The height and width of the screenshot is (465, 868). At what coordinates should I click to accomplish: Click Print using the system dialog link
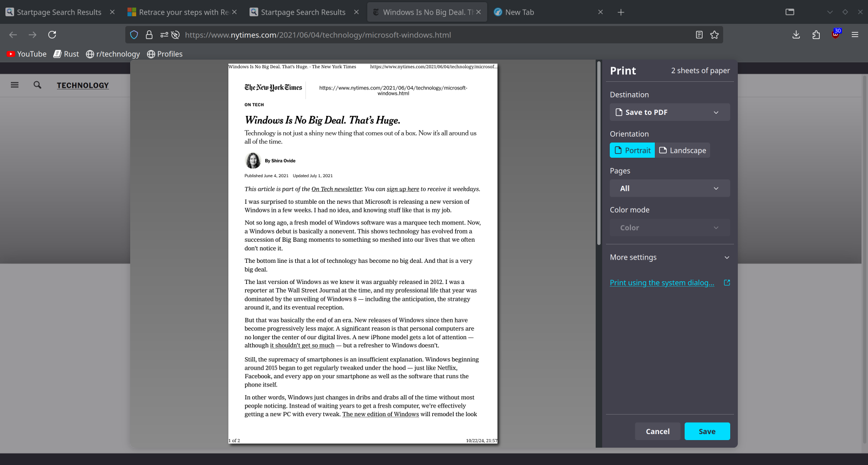(x=662, y=282)
